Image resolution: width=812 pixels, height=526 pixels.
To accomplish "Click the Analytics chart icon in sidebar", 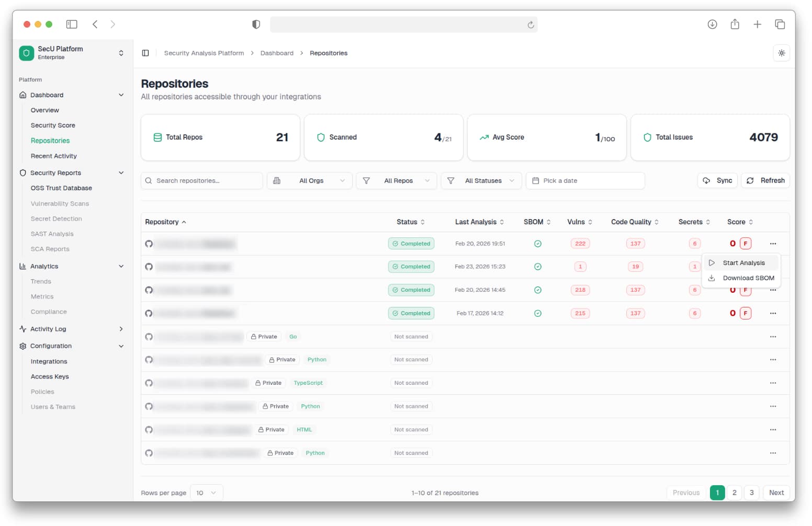I will tap(22, 266).
